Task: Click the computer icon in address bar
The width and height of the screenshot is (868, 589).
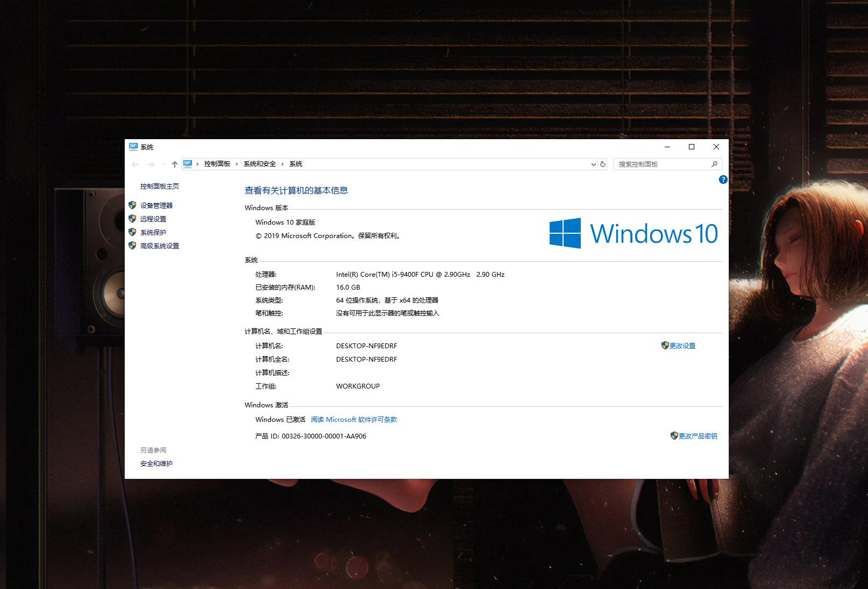Action: (188, 164)
